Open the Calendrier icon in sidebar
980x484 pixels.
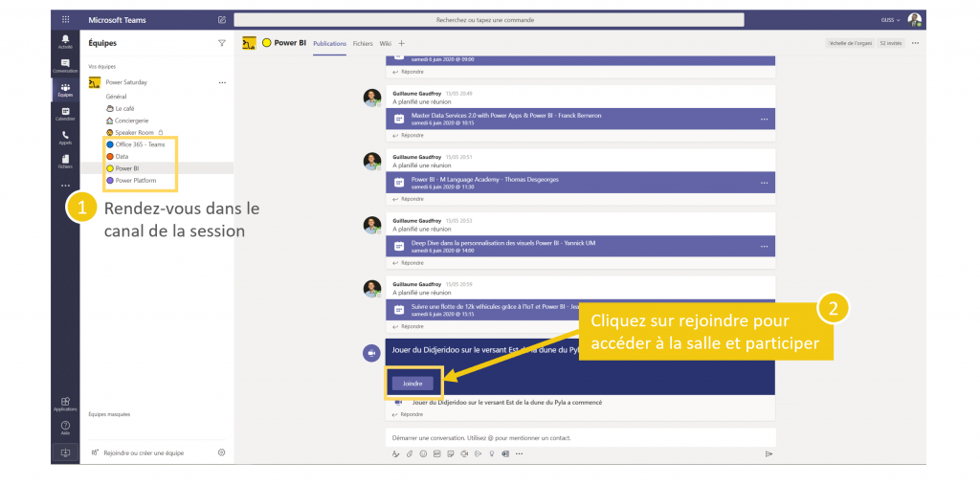(x=65, y=113)
